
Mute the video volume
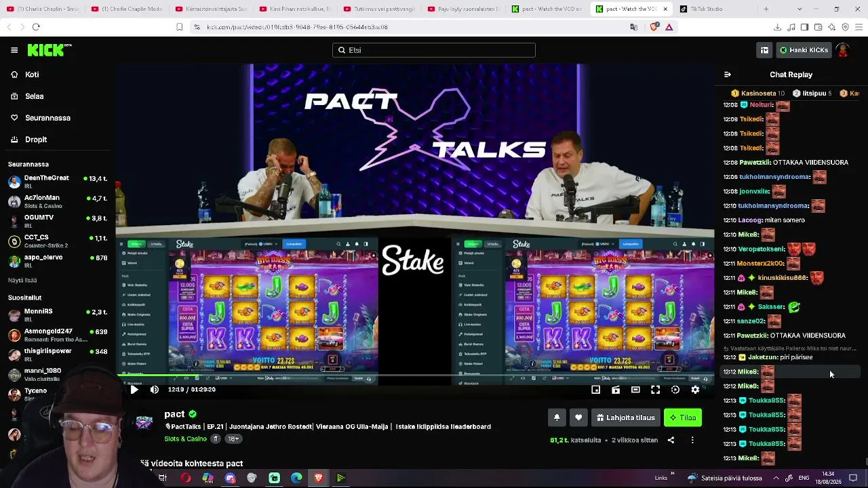155,390
